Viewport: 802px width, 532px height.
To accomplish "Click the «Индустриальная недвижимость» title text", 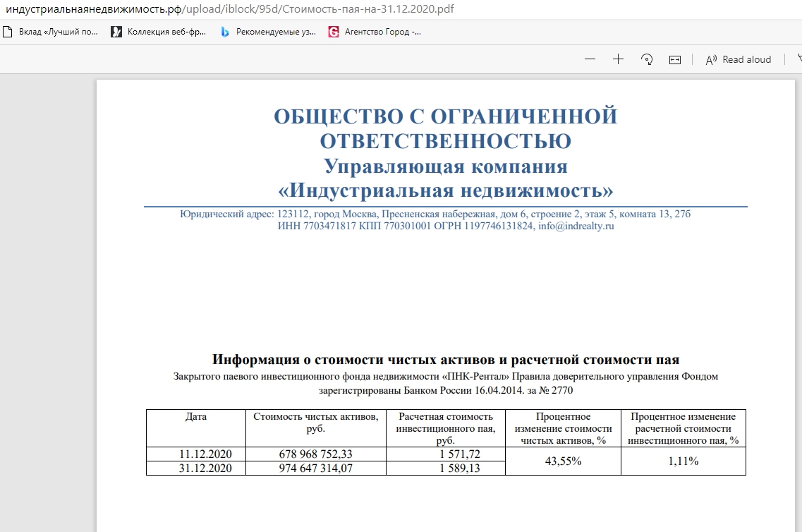I will click(445, 191).
